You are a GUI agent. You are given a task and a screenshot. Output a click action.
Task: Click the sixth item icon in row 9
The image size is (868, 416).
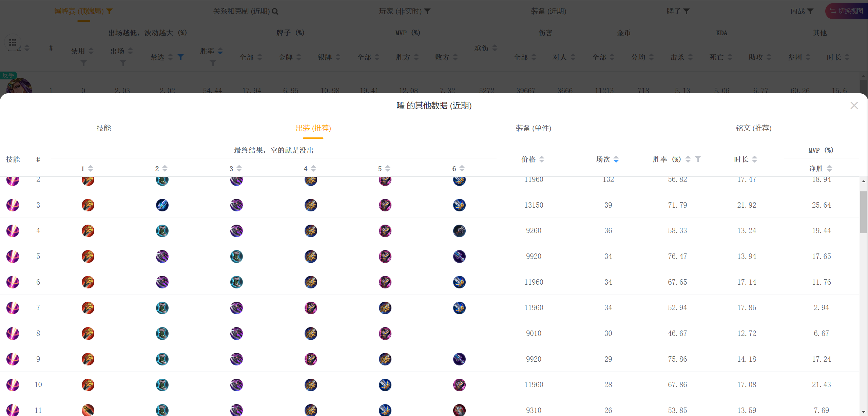[459, 359]
